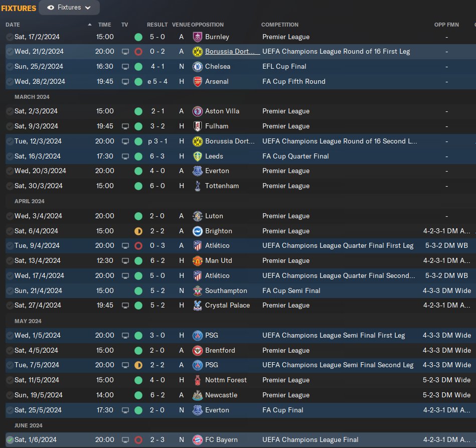
Task: Click the FIXTURES panel title
Action: click(x=19, y=8)
